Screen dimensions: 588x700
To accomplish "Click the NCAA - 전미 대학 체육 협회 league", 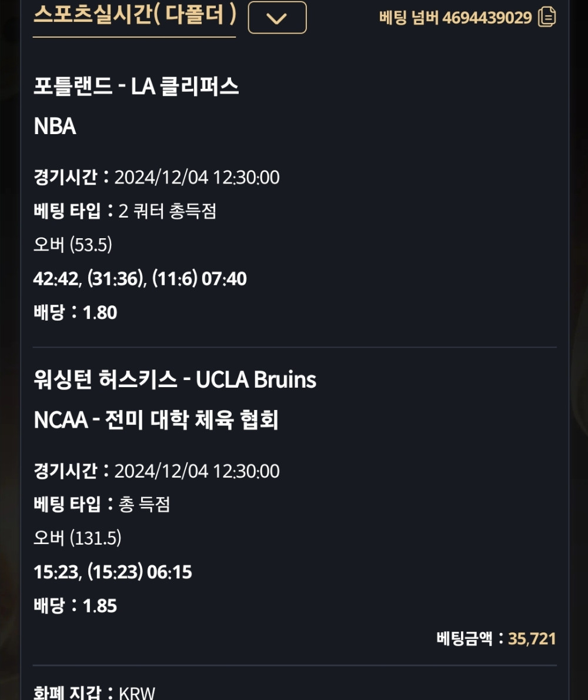I will [156, 420].
